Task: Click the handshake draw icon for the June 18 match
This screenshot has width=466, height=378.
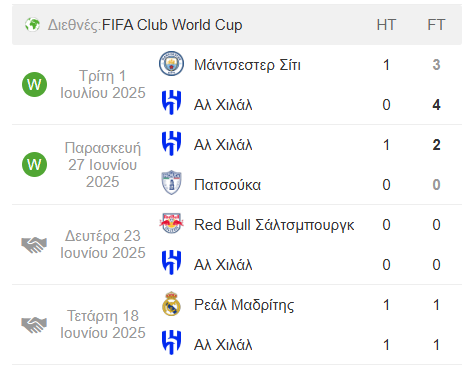Action: point(34,325)
